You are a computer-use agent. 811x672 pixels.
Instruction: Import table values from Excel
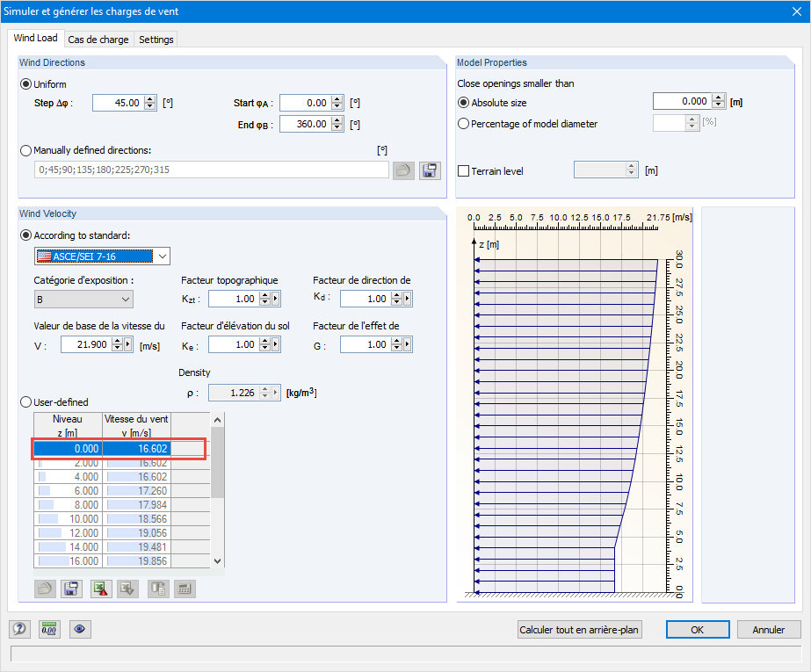pos(127,589)
